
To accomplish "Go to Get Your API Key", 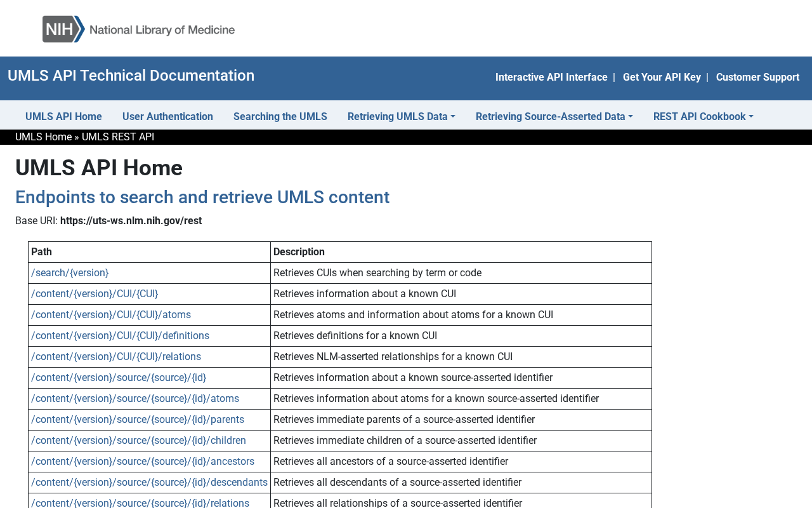I will point(662,77).
